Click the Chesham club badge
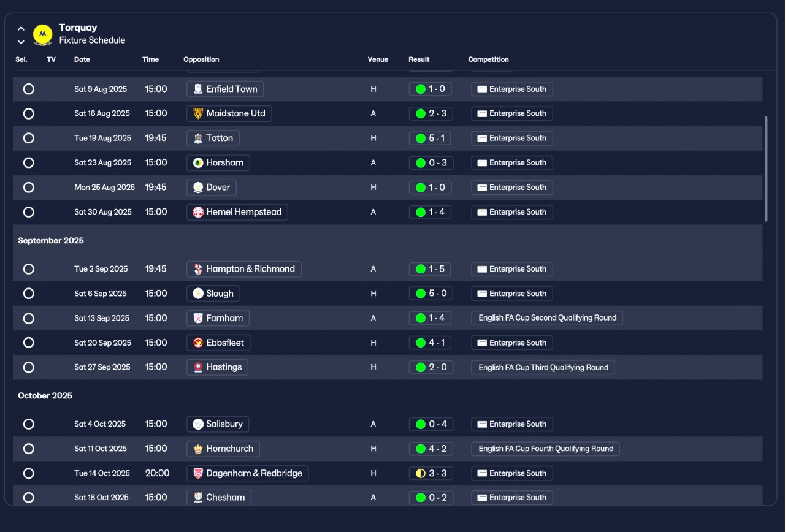 point(197,497)
